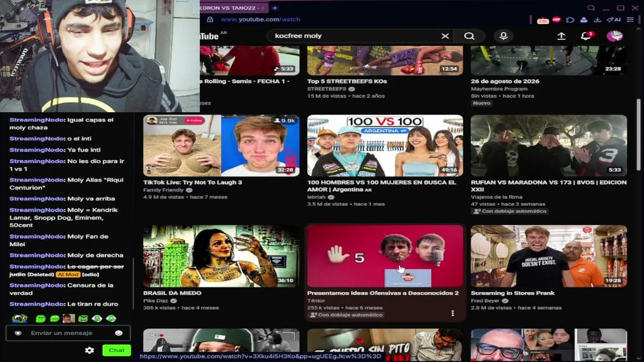Screen dimensions: 644x362
Task: Open the browser profile icon
Action: [584, 20]
